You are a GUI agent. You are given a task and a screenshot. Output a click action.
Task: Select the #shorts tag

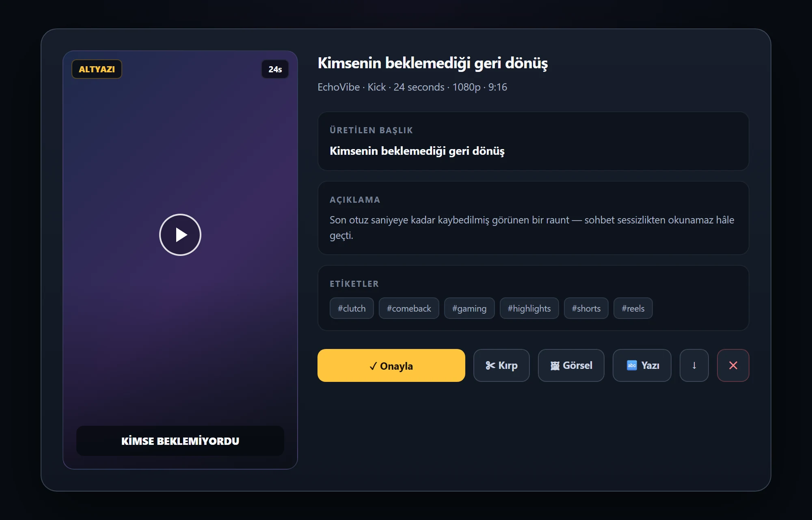[x=586, y=308]
